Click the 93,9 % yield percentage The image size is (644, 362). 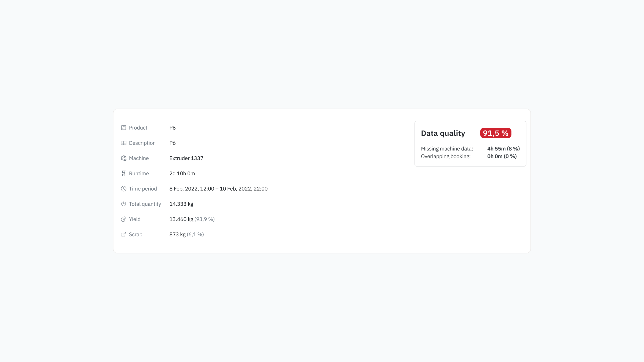point(204,219)
